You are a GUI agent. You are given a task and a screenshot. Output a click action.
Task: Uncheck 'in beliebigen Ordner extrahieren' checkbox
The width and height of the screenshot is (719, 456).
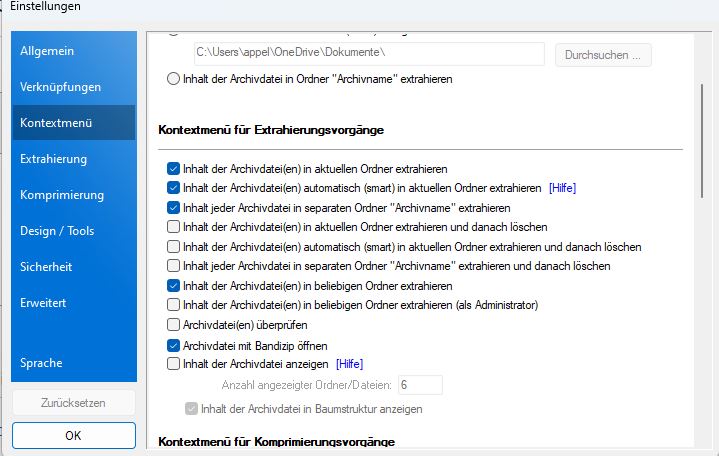tap(173, 286)
